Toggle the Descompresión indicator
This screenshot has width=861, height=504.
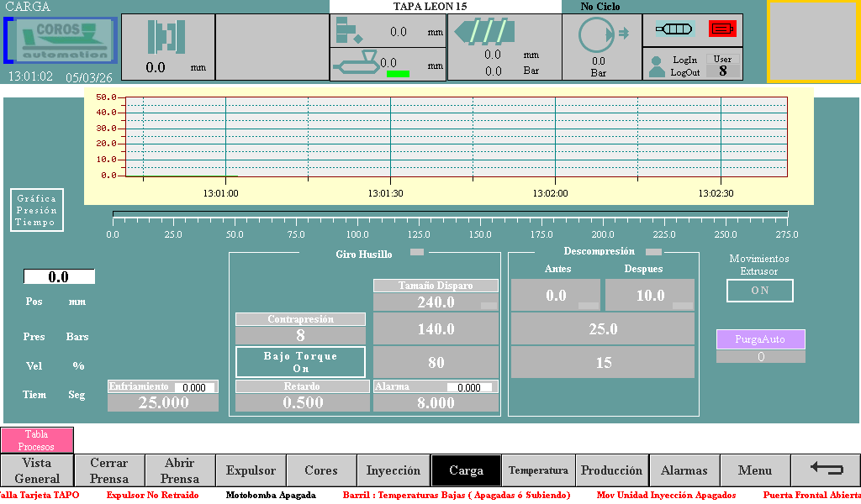pos(653,252)
